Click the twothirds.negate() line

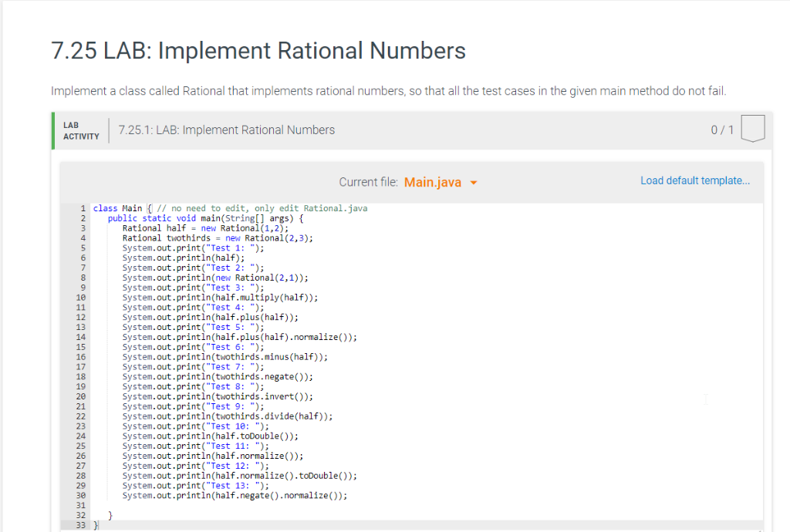(218, 377)
